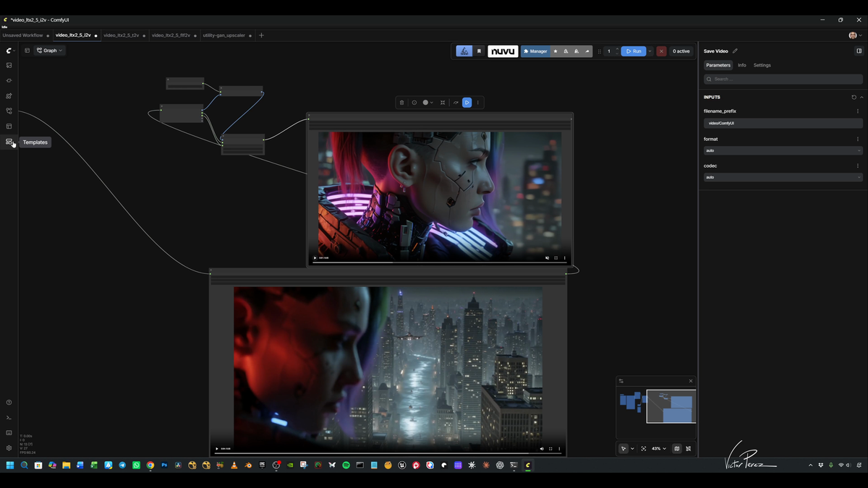Open the assets panel icon below the logo
The image size is (868, 488).
(9, 65)
